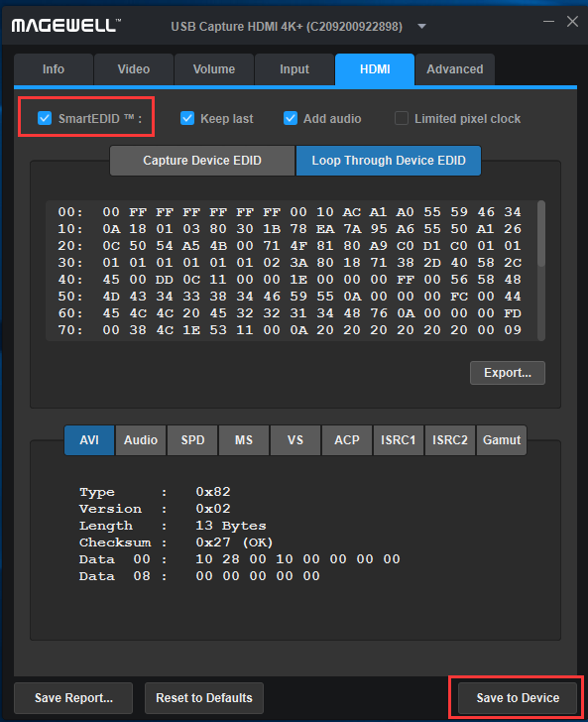Minimize the Magewell utility window
This screenshot has width=588, height=722.
(548, 22)
